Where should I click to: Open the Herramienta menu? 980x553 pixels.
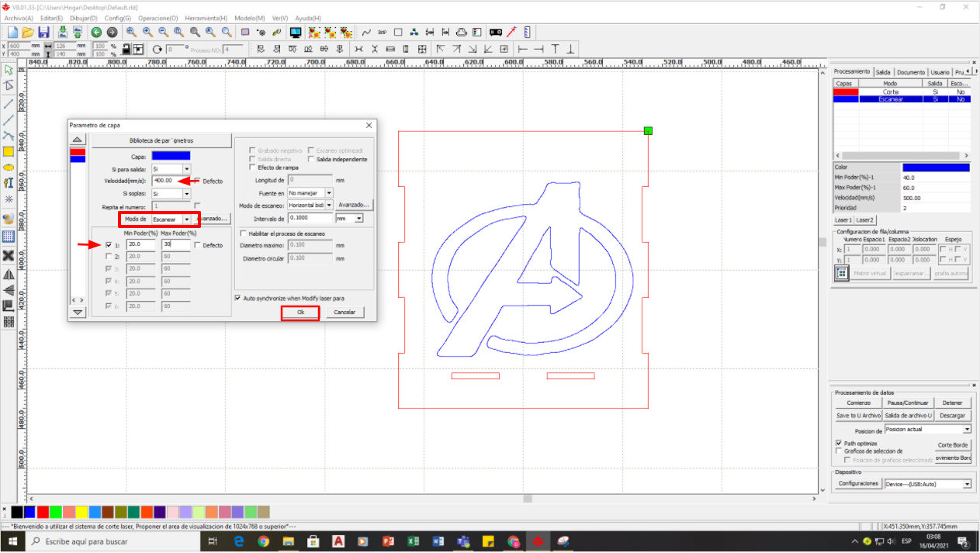[x=206, y=18]
